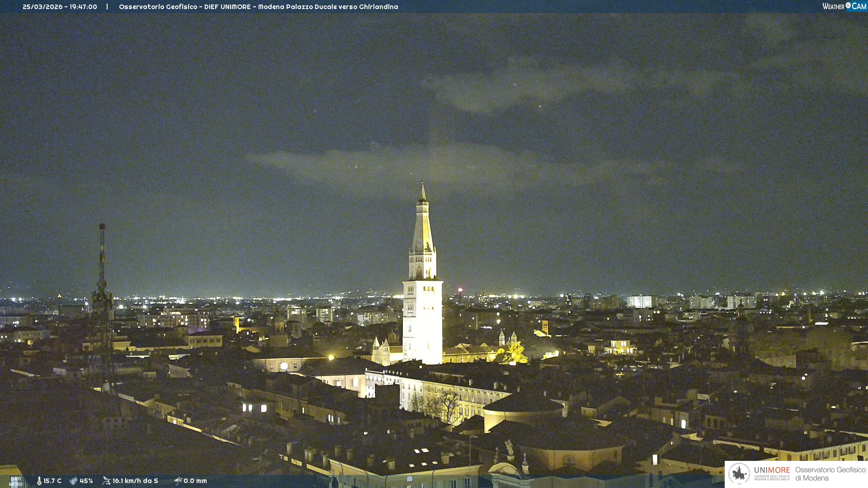Click the 15.7 C temperature reading
Screen dimensions: 868x488
(x=52, y=481)
